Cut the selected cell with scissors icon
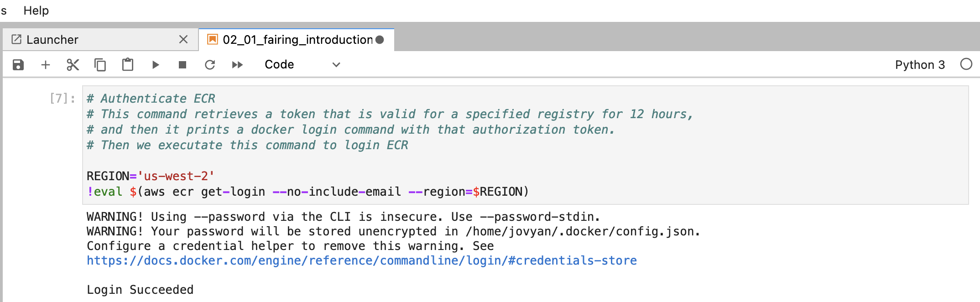 pos(73,65)
